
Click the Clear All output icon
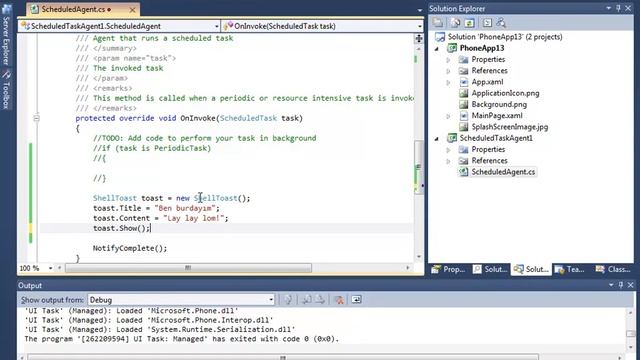[338, 300]
